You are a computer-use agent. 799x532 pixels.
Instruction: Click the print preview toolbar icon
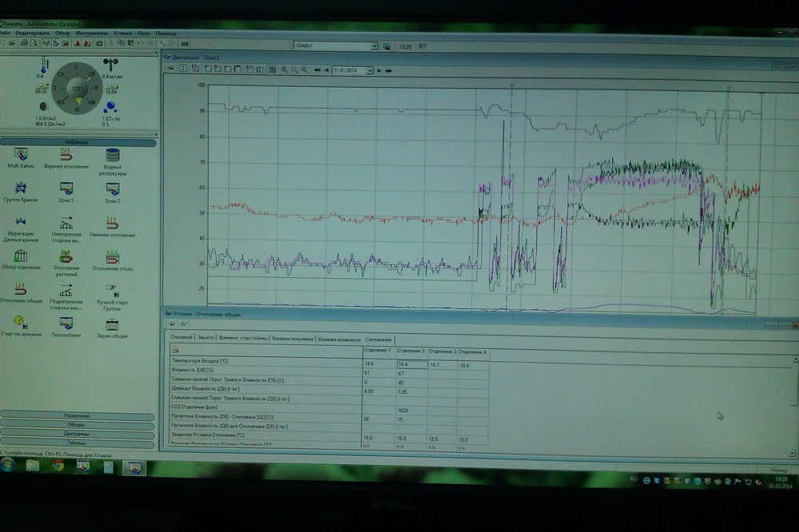[34, 44]
